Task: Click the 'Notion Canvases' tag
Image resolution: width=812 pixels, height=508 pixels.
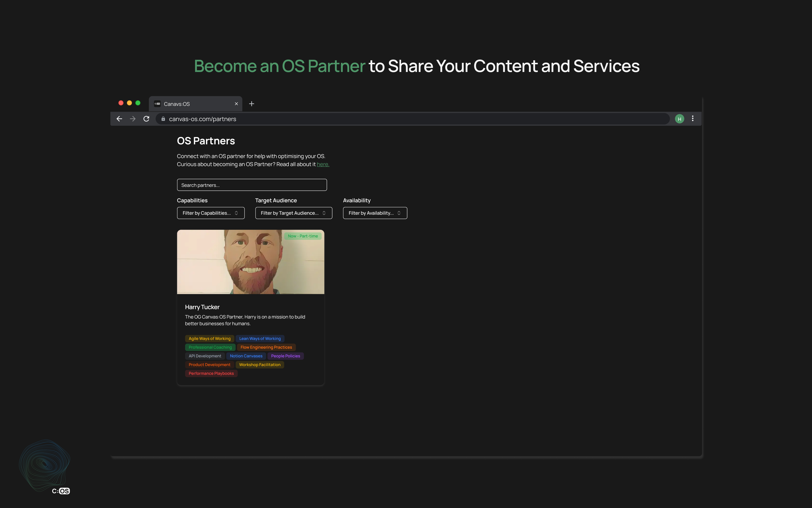Action: click(246, 356)
